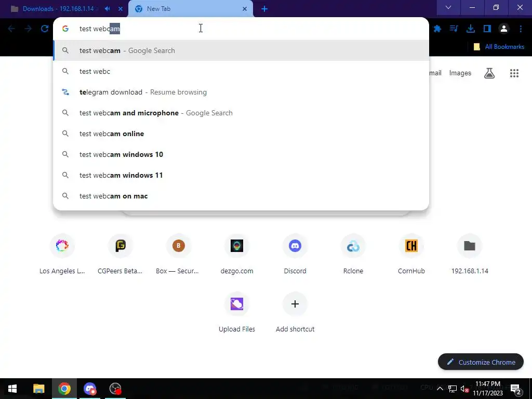
Task: Click the back navigation arrow
Action: (11, 29)
